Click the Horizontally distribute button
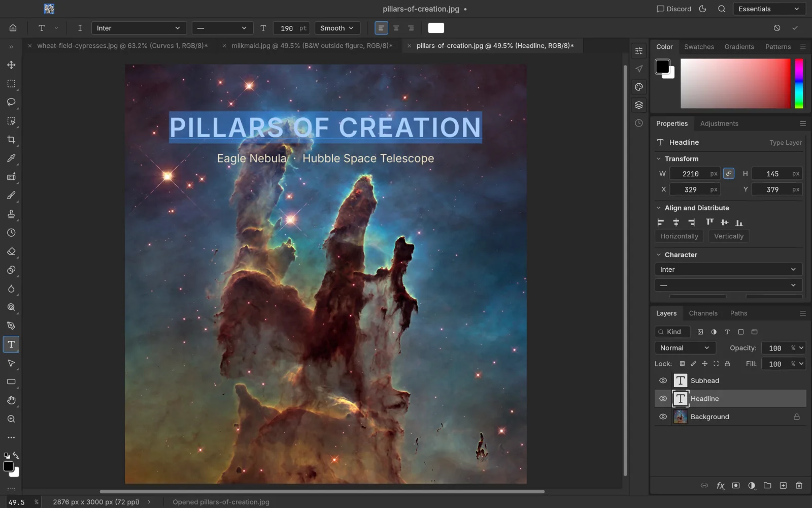This screenshot has height=508, width=812. pos(679,236)
